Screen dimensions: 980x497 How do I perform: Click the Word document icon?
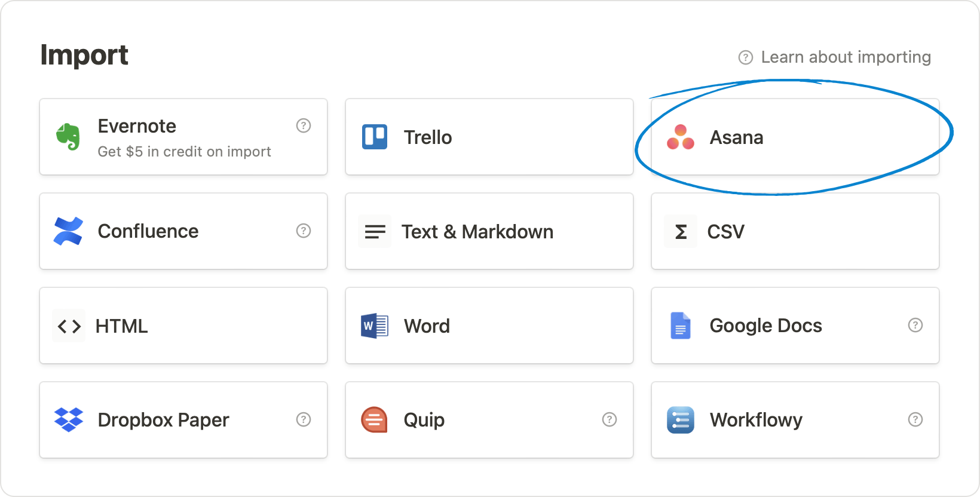[375, 326]
